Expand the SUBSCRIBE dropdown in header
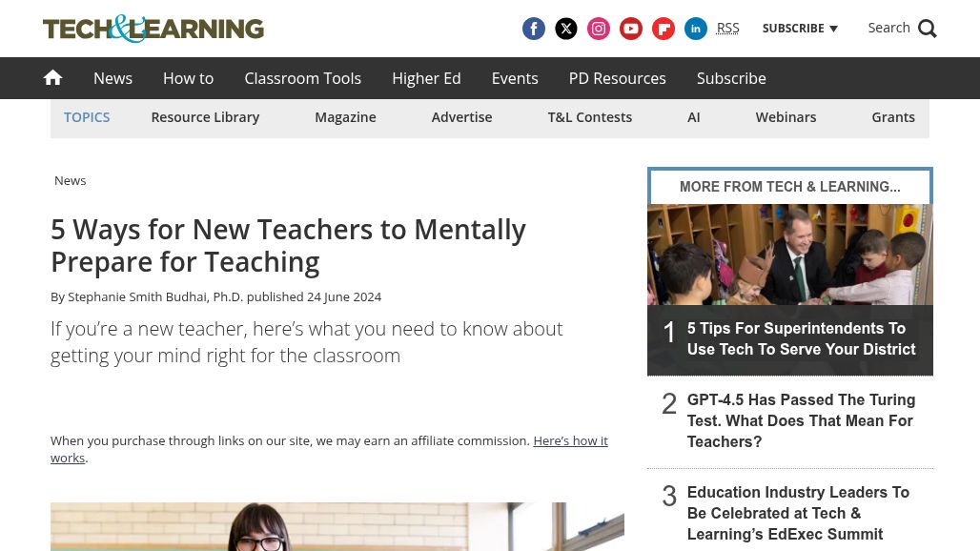Screen dimensions: 980x551 (x=800, y=29)
